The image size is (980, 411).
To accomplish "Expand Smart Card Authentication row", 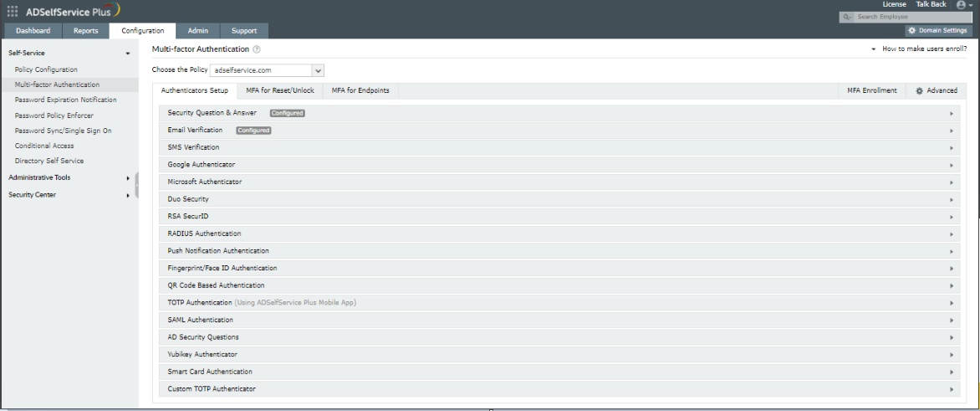I will click(x=560, y=372).
